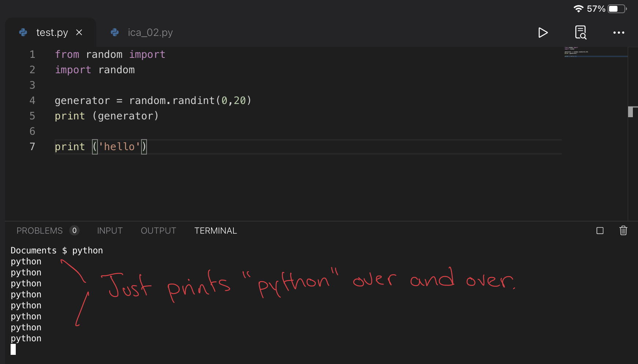Viewport: 638px width, 364px height.
Task: Open the more options ellipsis menu
Action: tap(619, 32)
